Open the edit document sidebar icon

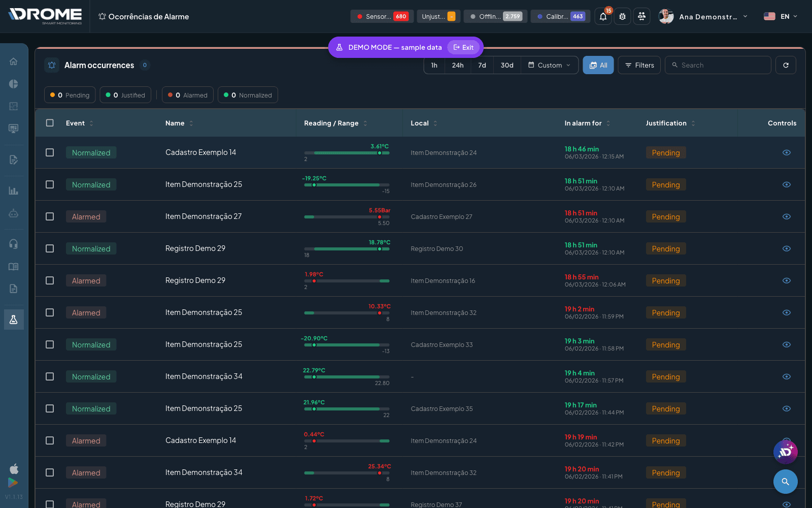pos(14,160)
